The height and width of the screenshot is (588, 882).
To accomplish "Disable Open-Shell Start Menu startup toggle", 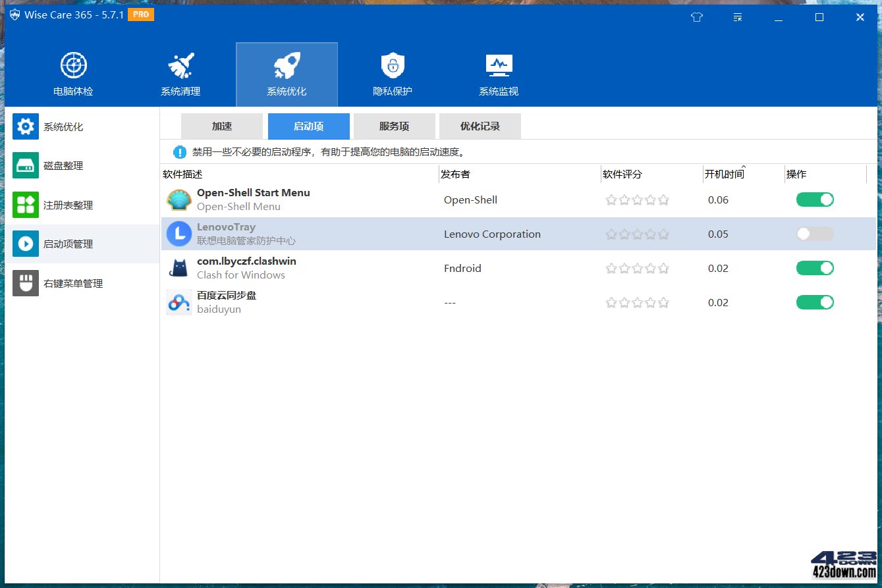I will point(815,199).
